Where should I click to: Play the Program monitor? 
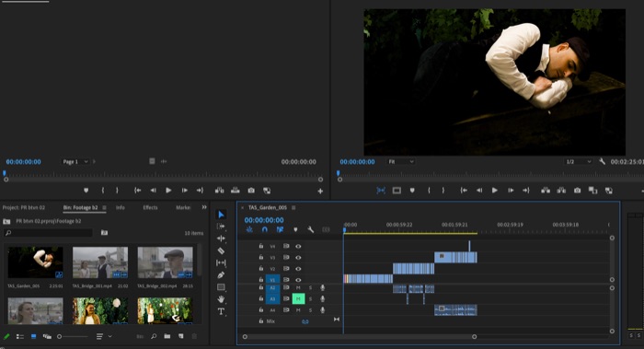coord(495,191)
